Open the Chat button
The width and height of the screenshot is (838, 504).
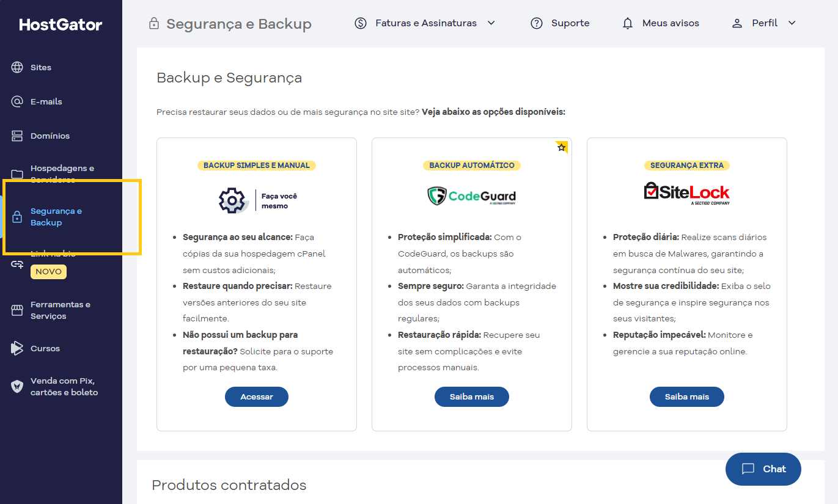click(763, 469)
